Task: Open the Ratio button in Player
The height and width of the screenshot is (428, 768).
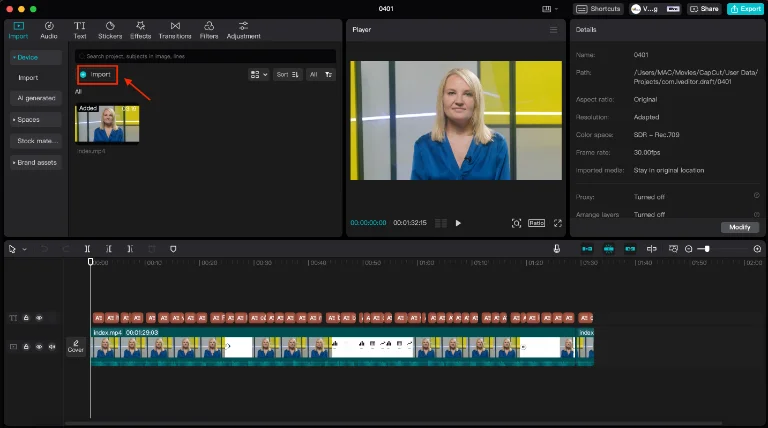Action: 536,223
